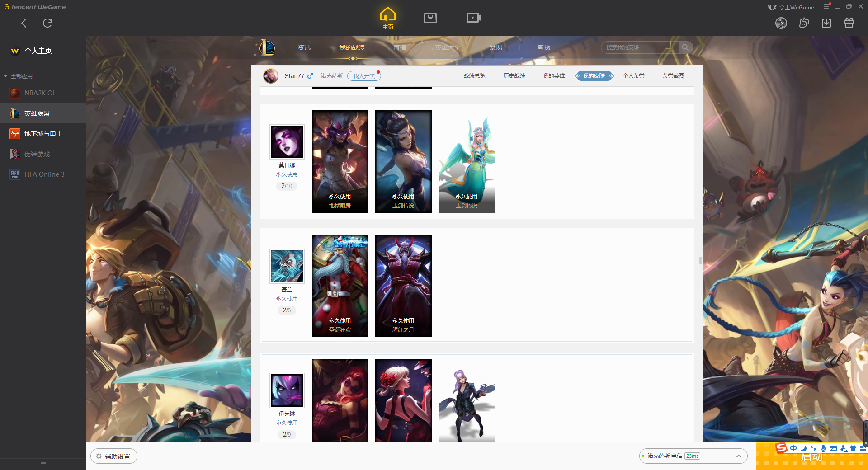Open the gift box icon
The height and width of the screenshot is (470, 868).
849,23
